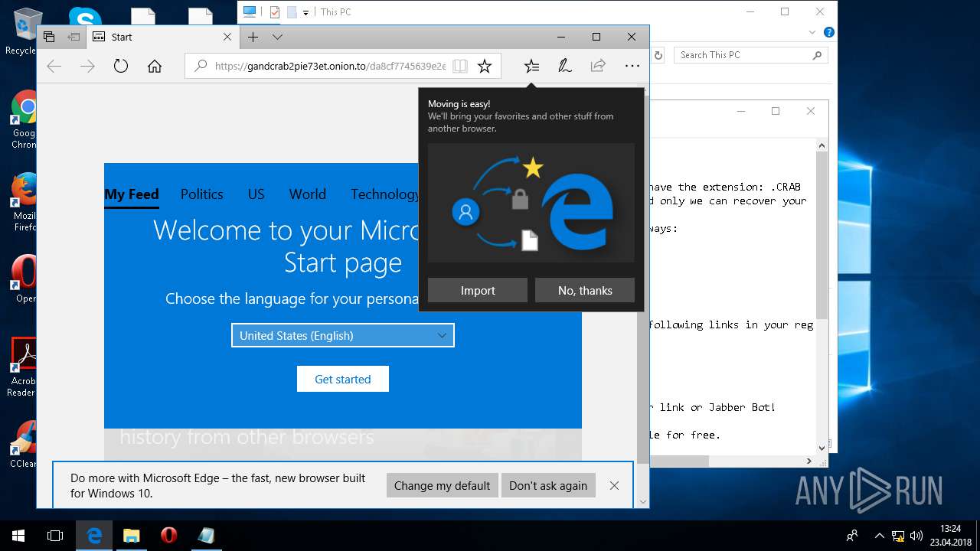Open the Technology feed tab
This screenshot has width=980, height=551.
click(x=384, y=194)
